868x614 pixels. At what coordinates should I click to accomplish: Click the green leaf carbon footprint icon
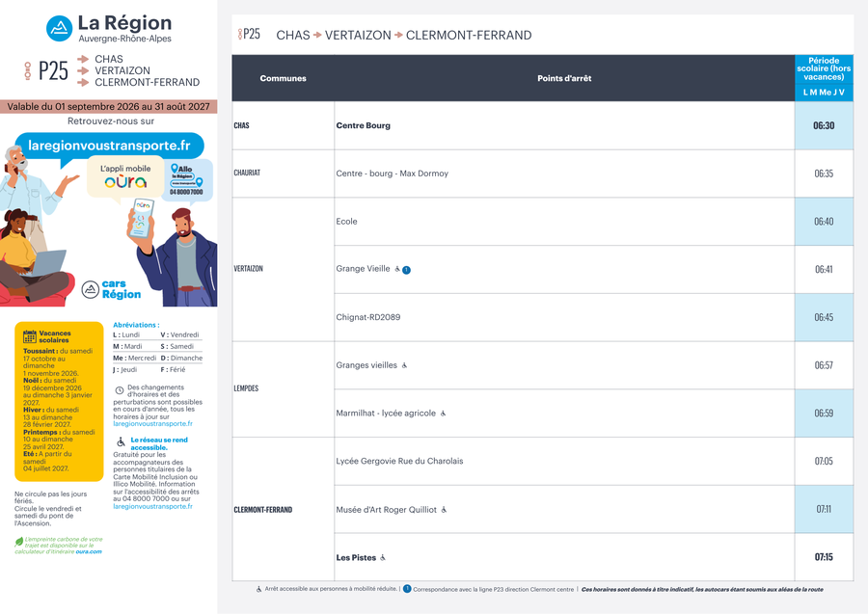click(19, 542)
